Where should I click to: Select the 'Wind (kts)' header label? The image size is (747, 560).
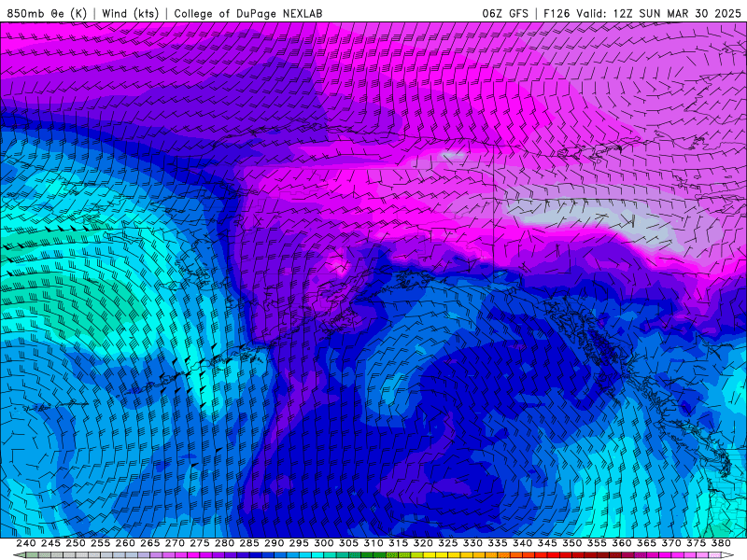pyautogui.click(x=130, y=13)
